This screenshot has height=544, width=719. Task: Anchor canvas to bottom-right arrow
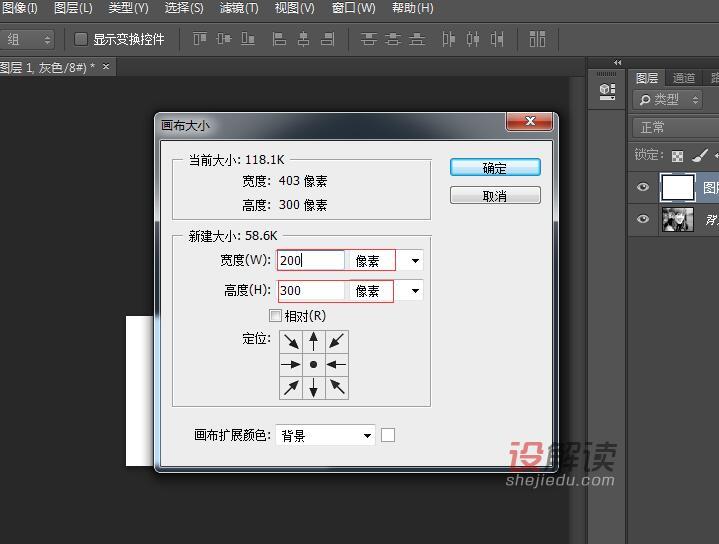click(337, 388)
